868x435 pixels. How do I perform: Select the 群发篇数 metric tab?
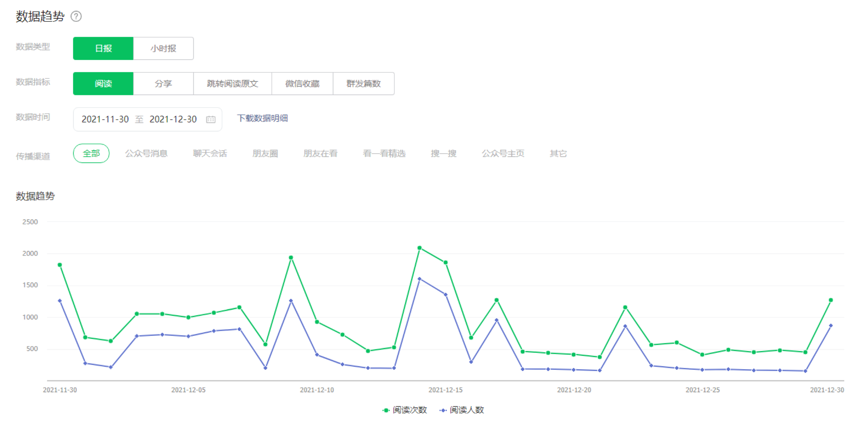(x=363, y=84)
